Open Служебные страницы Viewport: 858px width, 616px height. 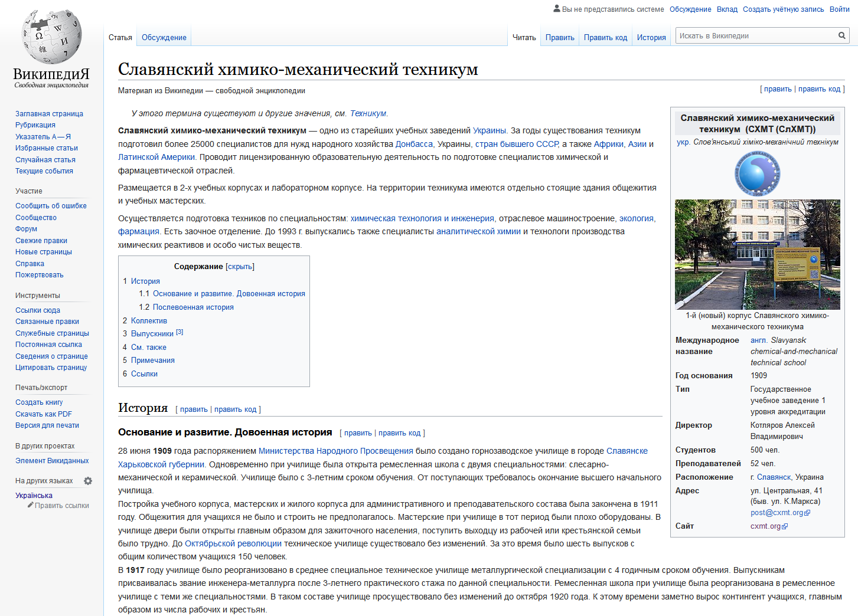point(52,333)
